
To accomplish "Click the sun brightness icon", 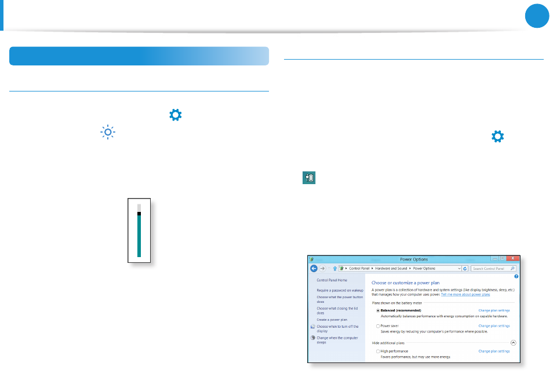I will click(x=108, y=132).
